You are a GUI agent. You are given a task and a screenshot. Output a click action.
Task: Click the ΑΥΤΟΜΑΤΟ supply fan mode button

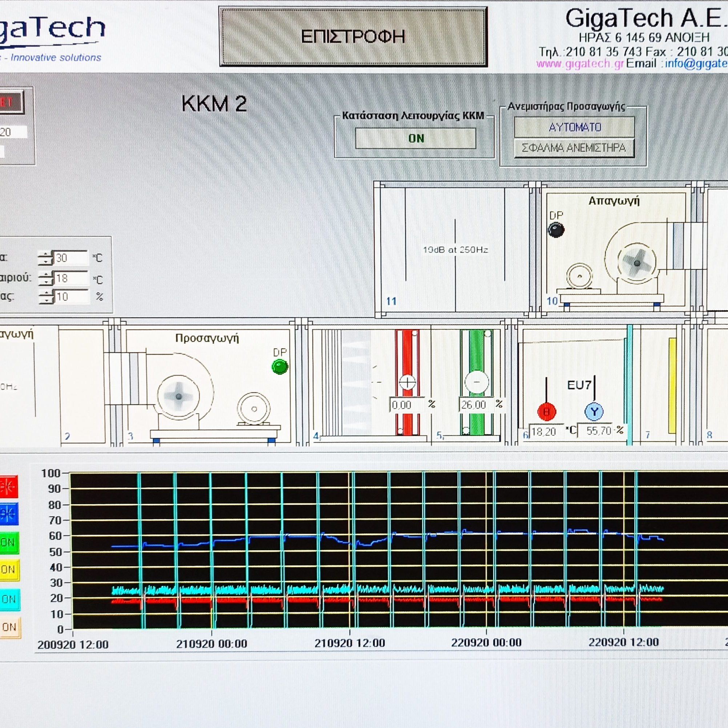pos(574,127)
